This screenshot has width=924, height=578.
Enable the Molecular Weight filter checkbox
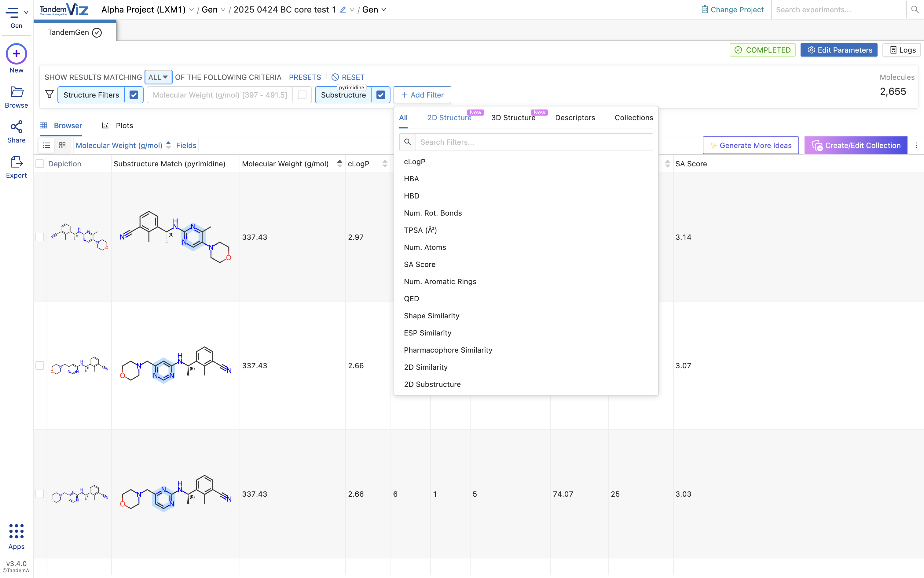(x=302, y=95)
